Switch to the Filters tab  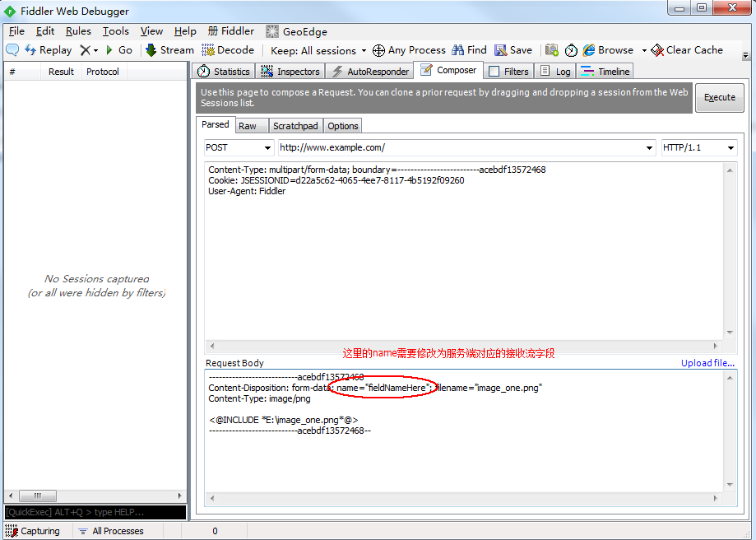[508, 72]
